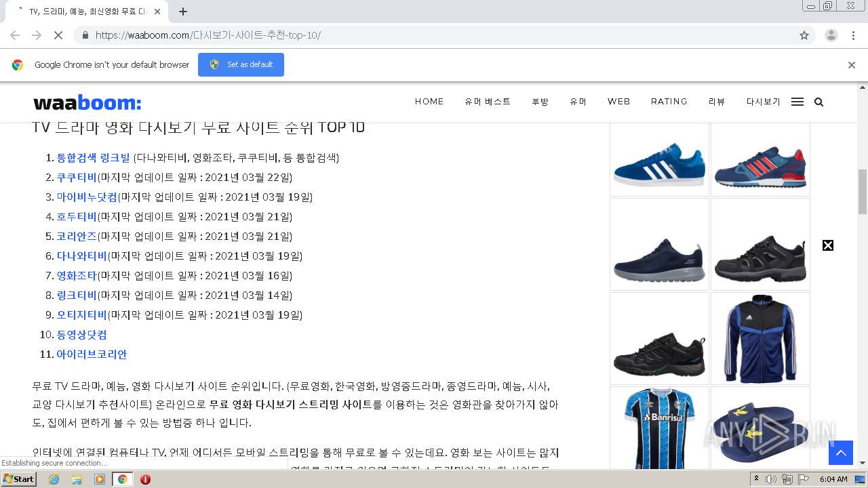This screenshot has height=488, width=868.
Task: Jump to top with blue arrow button
Action: (841, 453)
